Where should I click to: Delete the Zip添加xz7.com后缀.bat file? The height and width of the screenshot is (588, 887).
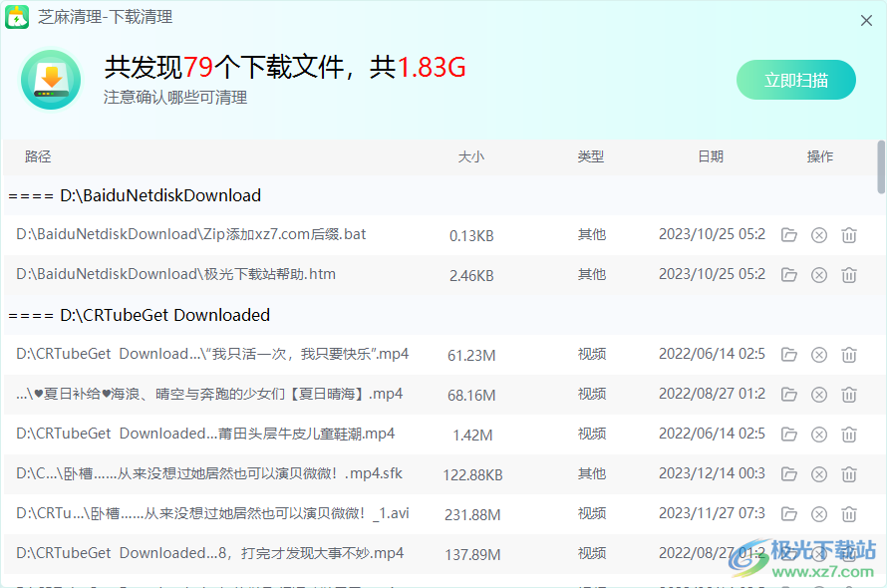point(849,235)
